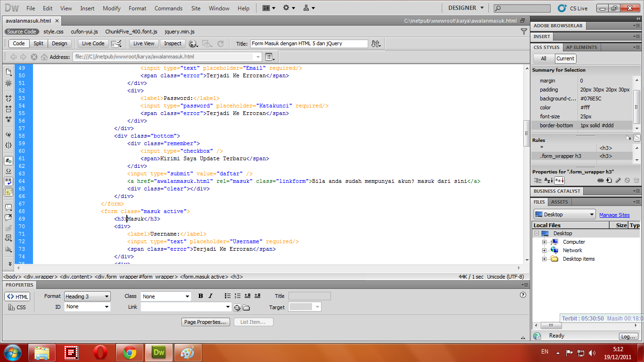Toggle Word Wrap icon in coding toolbar
The image size is (644, 362).
click(8, 181)
